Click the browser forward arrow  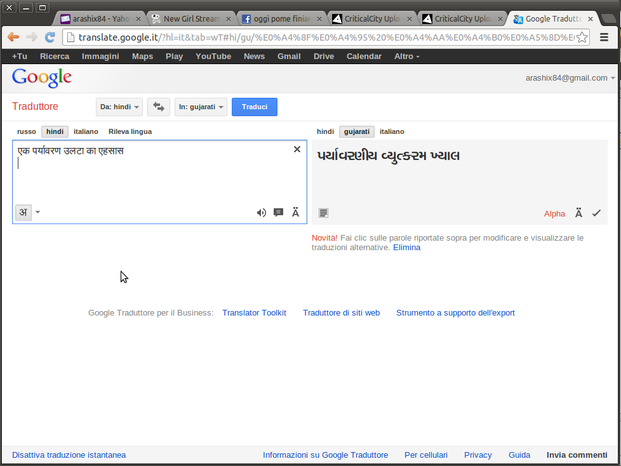click(x=32, y=37)
